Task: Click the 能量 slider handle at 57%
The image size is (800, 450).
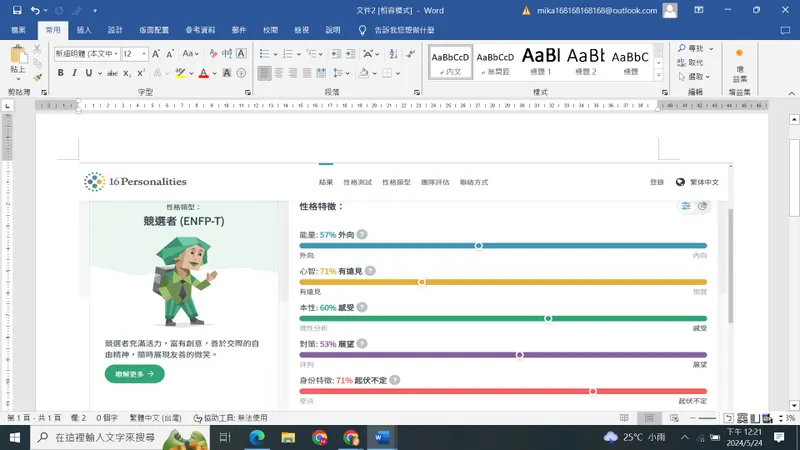Action: coord(478,245)
